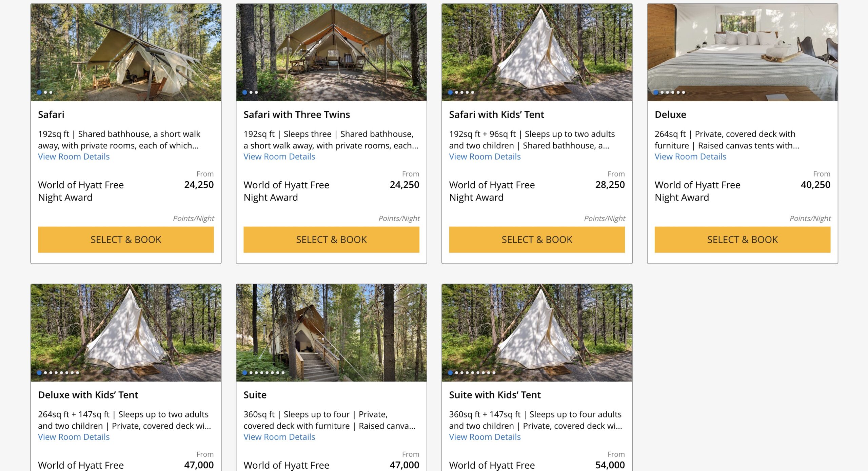Select last carousel dot on Three Twins photo
Screen dimensions: 868x471
tap(256, 92)
